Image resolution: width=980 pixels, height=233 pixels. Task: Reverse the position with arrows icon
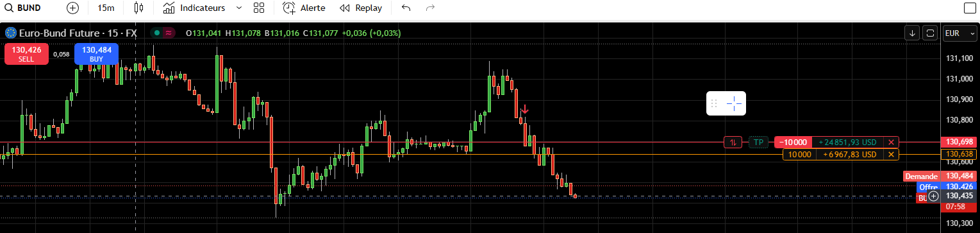coord(733,142)
